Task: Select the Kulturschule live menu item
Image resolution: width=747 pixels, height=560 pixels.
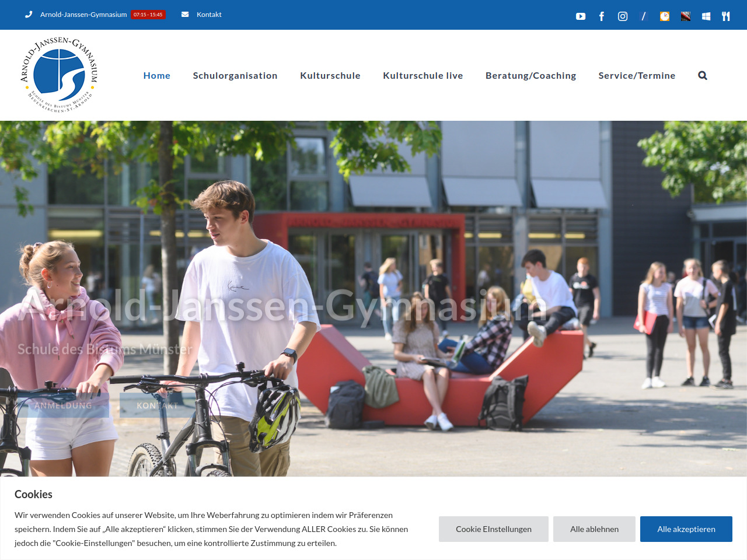Action: pos(423,75)
